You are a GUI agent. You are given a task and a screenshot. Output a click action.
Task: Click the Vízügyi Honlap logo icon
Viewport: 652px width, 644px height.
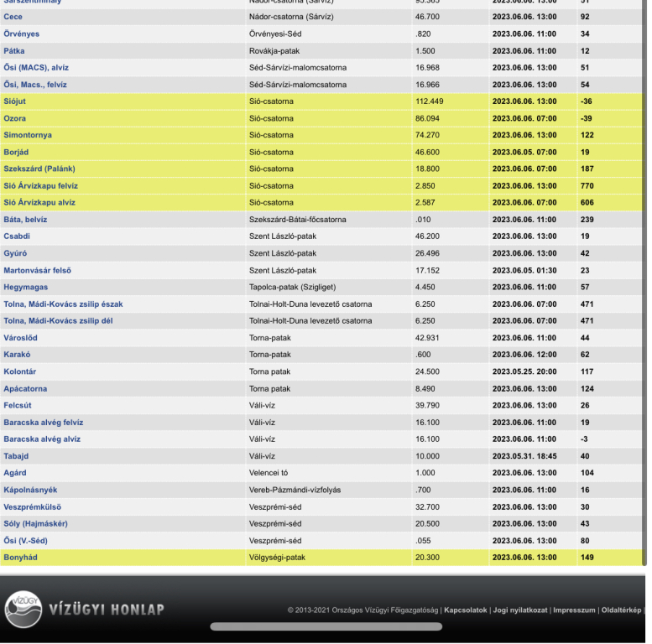coord(23,609)
